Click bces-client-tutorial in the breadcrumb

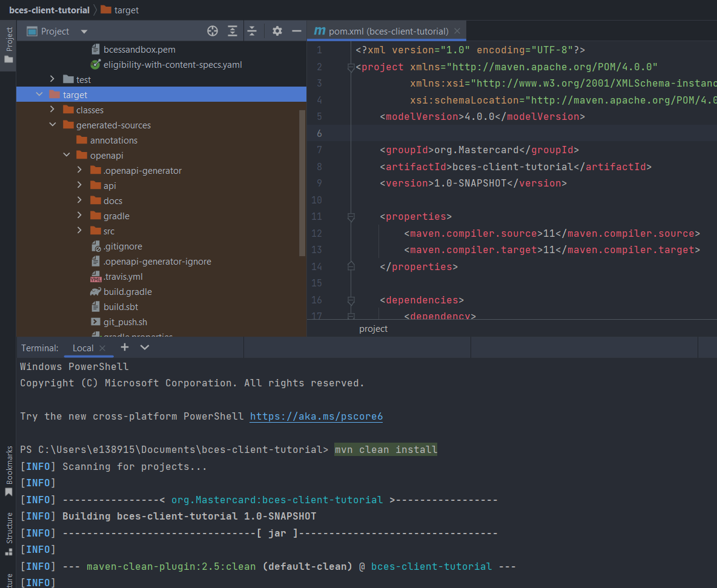(49, 10)
